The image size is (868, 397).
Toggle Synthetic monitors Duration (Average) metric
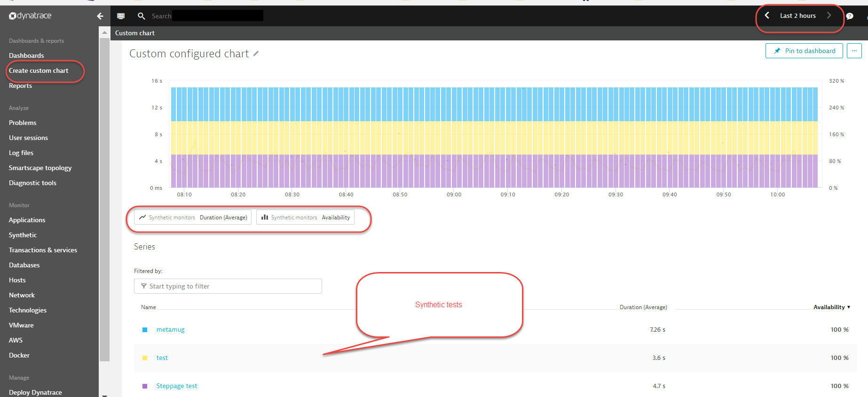pos(193,218)
